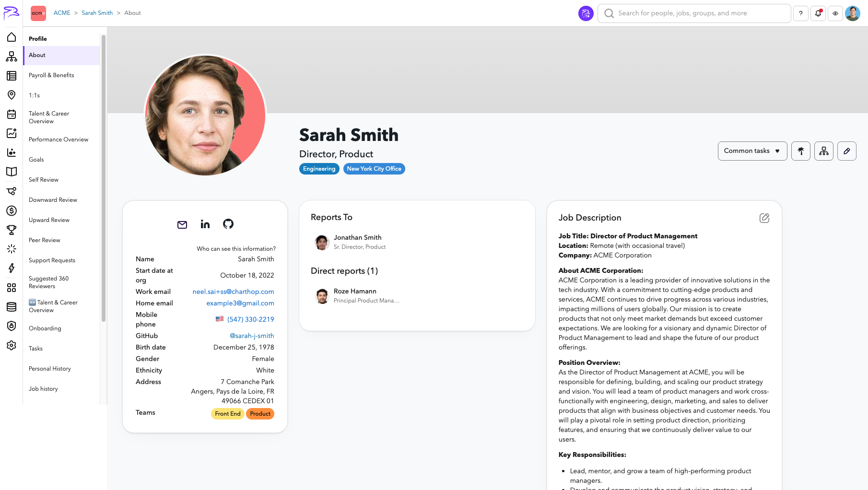Click the envelope email icon

click(182, 224)
